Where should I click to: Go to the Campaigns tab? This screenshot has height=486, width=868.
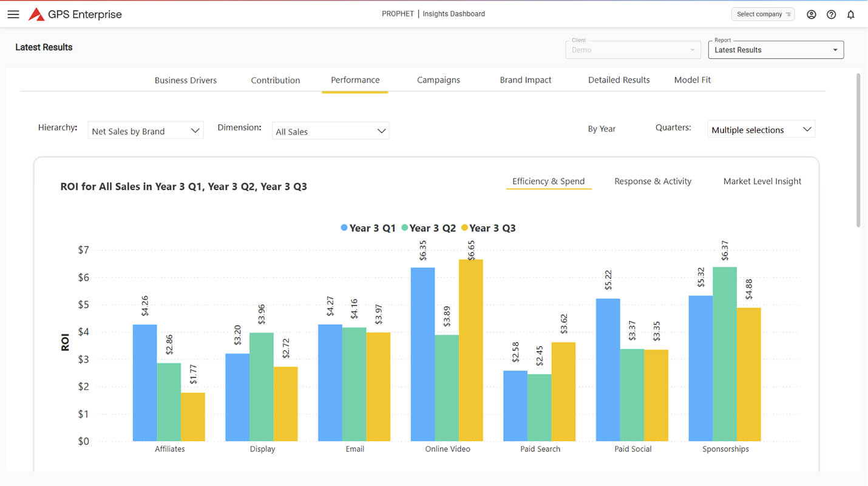click(x=438, y=80)
